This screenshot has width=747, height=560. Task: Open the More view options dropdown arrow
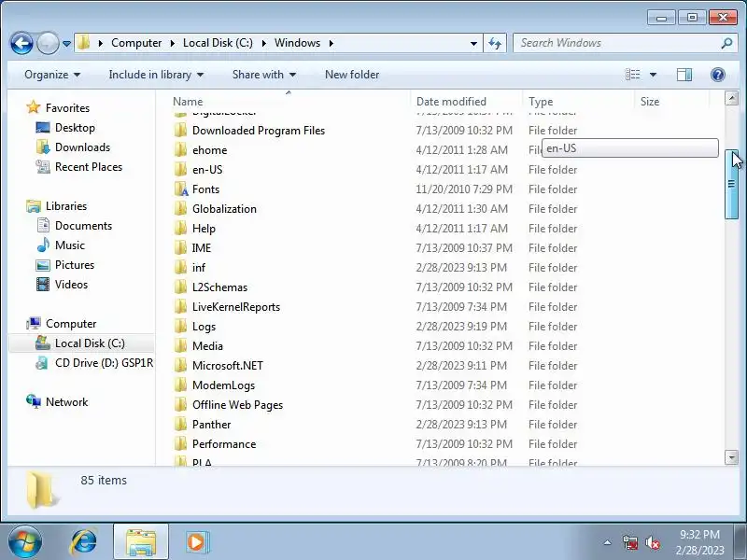(653, 75)
